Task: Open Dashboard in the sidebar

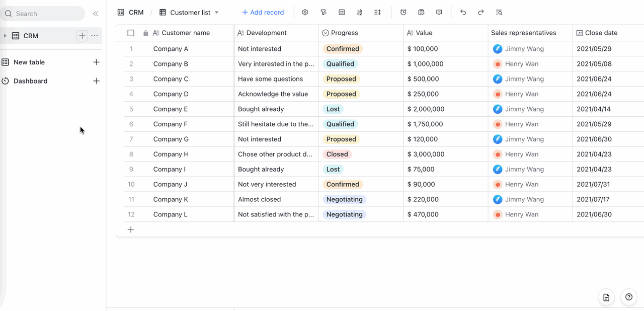Action: (30, 81)
